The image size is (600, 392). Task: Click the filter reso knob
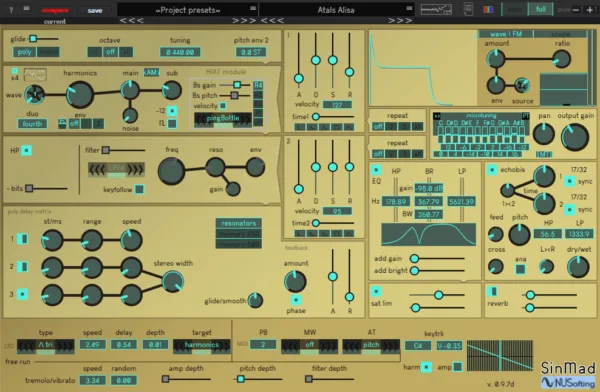tap(215, 167)
